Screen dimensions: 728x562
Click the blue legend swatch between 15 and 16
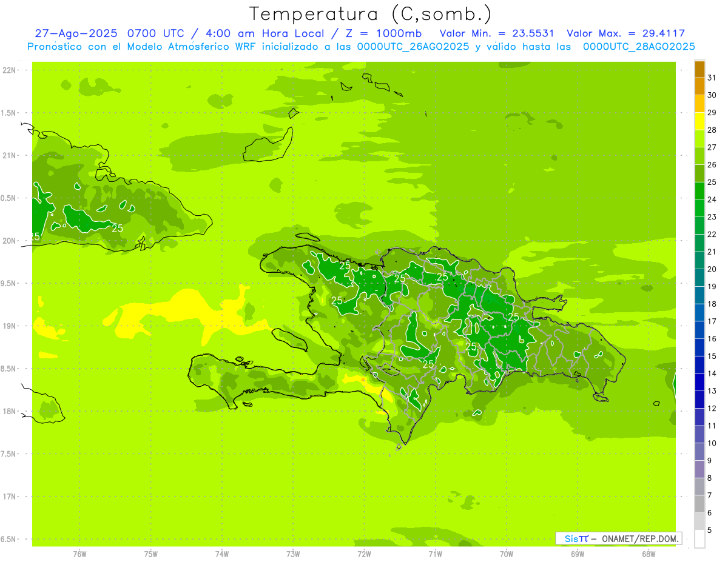[x=699, y=347]
